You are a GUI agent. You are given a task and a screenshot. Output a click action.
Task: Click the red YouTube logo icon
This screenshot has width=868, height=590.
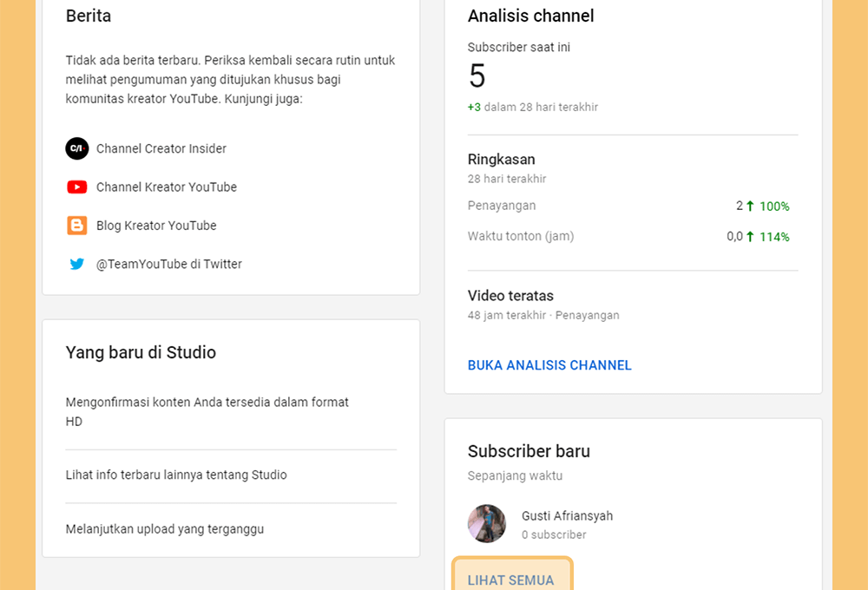[77, 187]
